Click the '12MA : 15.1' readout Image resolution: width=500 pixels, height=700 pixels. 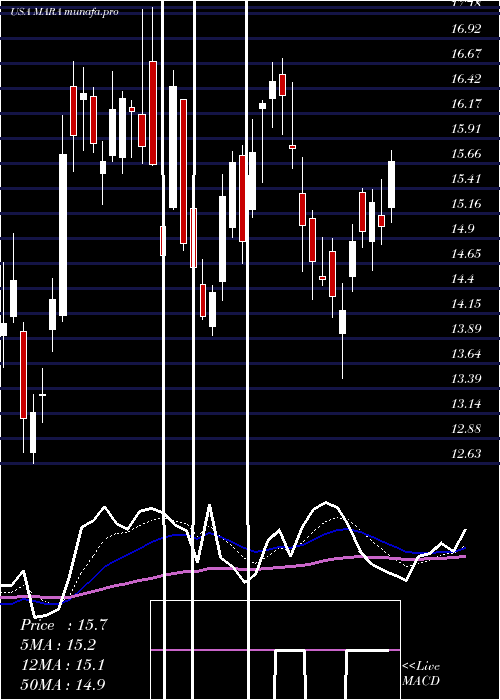(x=63, y=665)
